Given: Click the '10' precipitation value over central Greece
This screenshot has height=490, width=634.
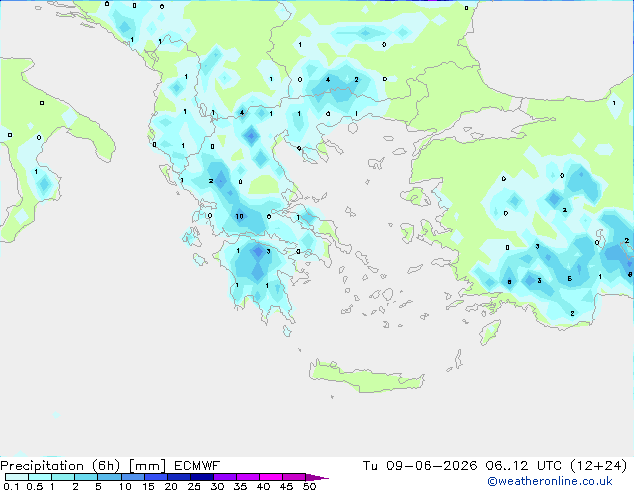Looking at the screenshot, I should 239,216.
